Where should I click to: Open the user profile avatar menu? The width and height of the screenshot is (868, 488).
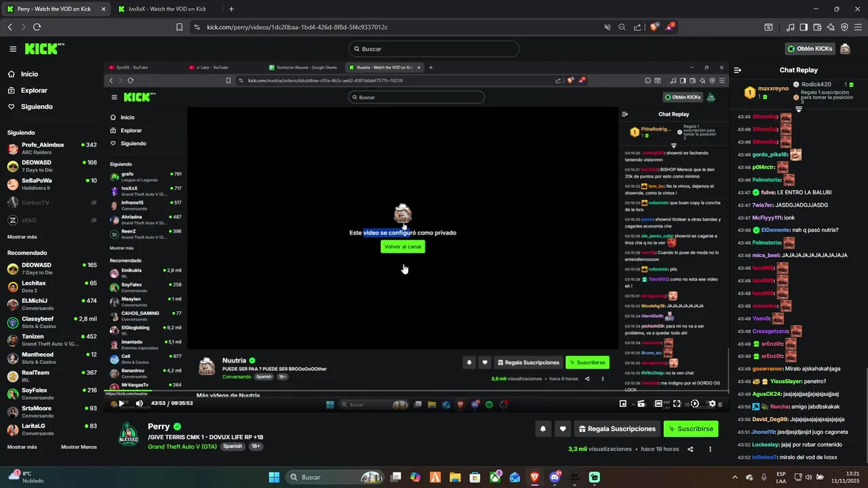(845, 49)
